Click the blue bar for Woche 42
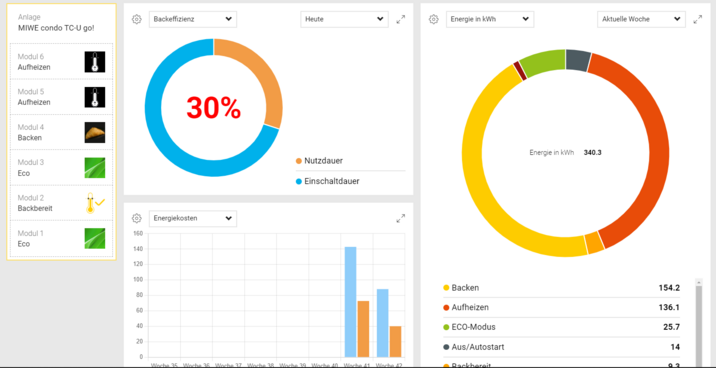The width and height of the screenshot is (716, 368). point(383,323)
